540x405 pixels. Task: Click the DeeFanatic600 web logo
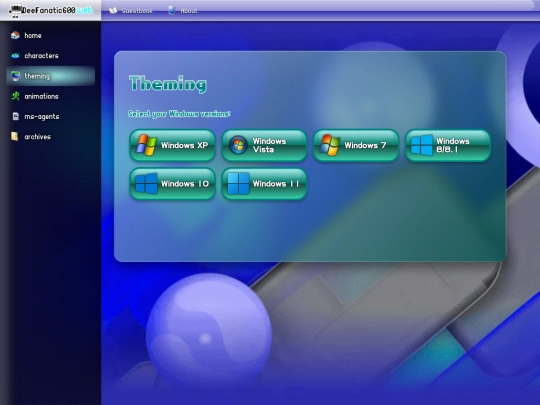51,10
